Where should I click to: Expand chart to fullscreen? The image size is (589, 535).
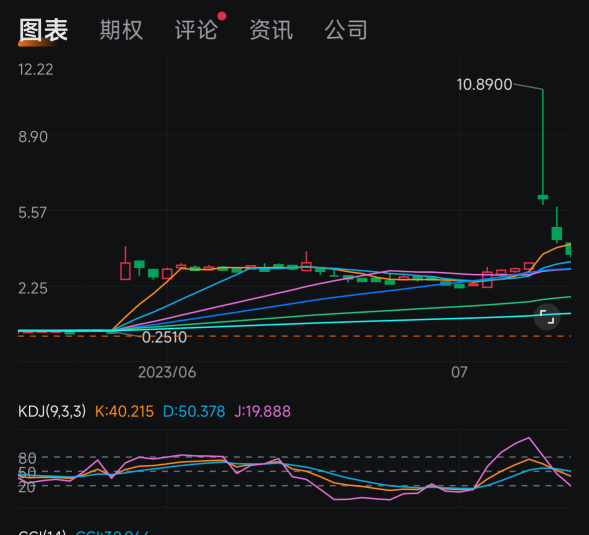click(x=547, y=317)
